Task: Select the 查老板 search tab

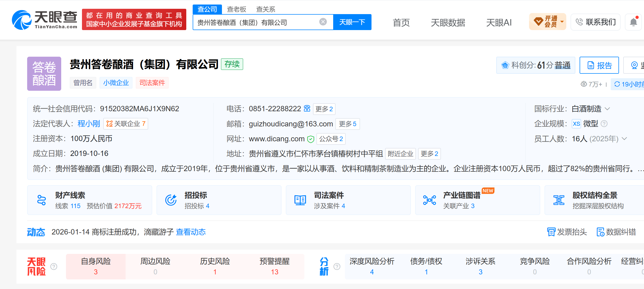Action: [x=237, y=9]
